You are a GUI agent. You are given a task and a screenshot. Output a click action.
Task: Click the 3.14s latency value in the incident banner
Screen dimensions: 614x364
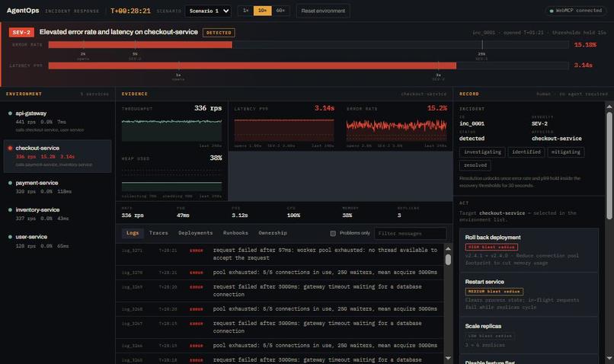[x=583, y=65]
